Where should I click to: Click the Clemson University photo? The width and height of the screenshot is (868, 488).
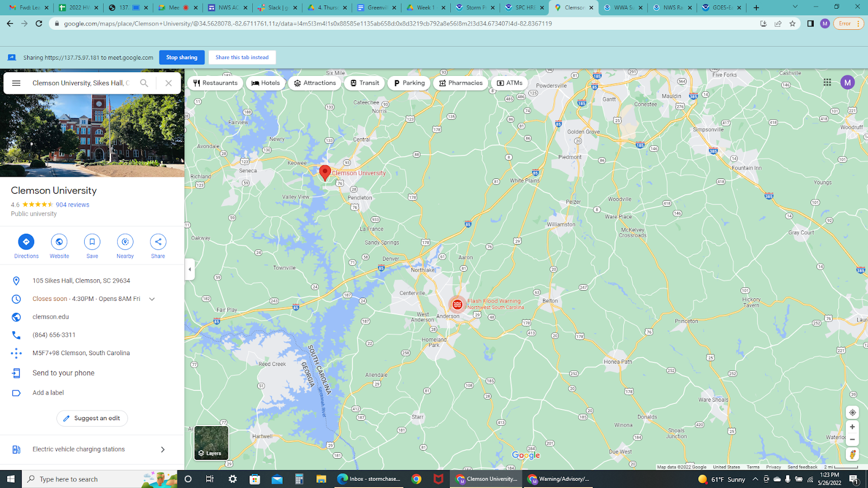click(92, 136)
